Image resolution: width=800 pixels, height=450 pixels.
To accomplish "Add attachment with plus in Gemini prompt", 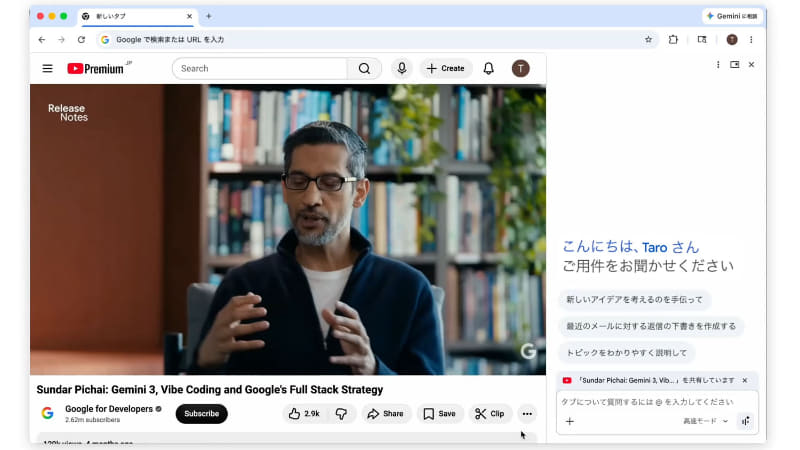I will coord(570,421).
